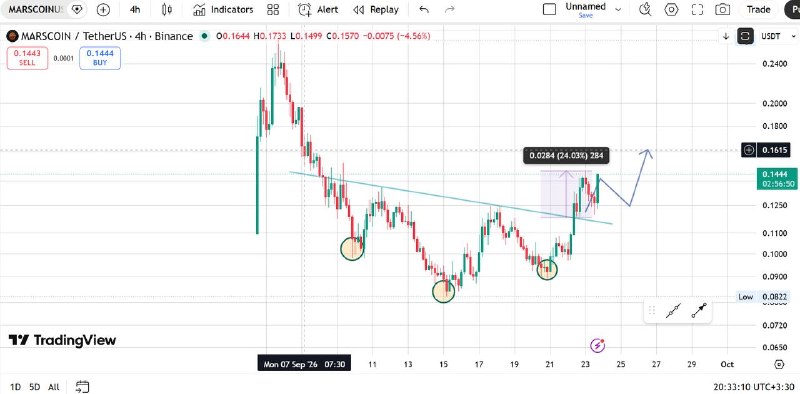Click the Oct label on time axis
Screen dimensions: 800x394
727,364
